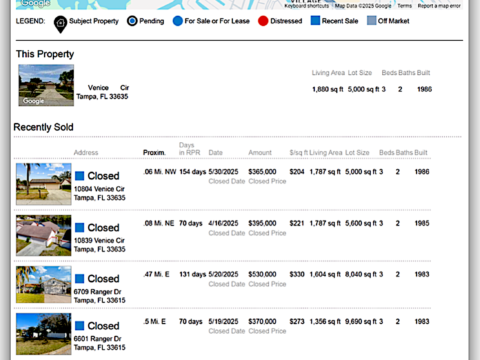480x360 pixels.
Task: Open the photo of 6709 Ranger Dr
Action: 44,284
